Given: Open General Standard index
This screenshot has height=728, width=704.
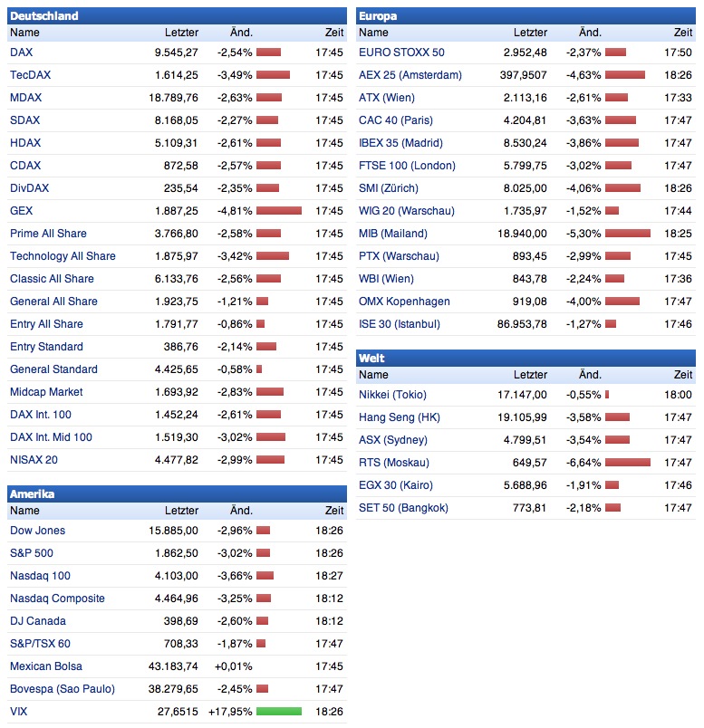Looking at the screenshot, I should [53, 369].
